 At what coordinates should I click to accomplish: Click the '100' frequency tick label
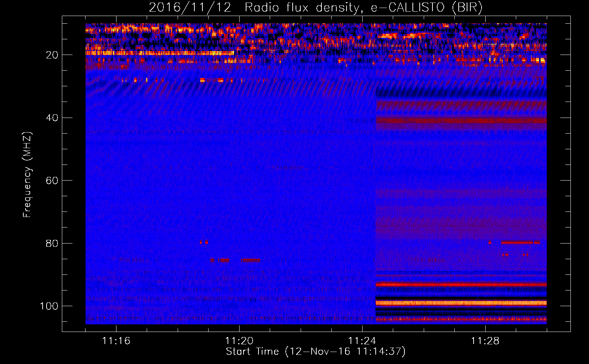click(x=49, y=306)
